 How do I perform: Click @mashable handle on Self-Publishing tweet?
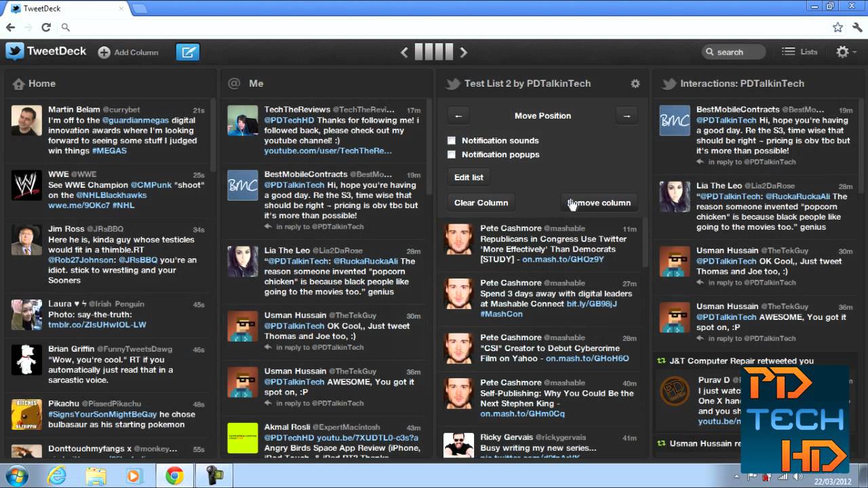point(564,383)
